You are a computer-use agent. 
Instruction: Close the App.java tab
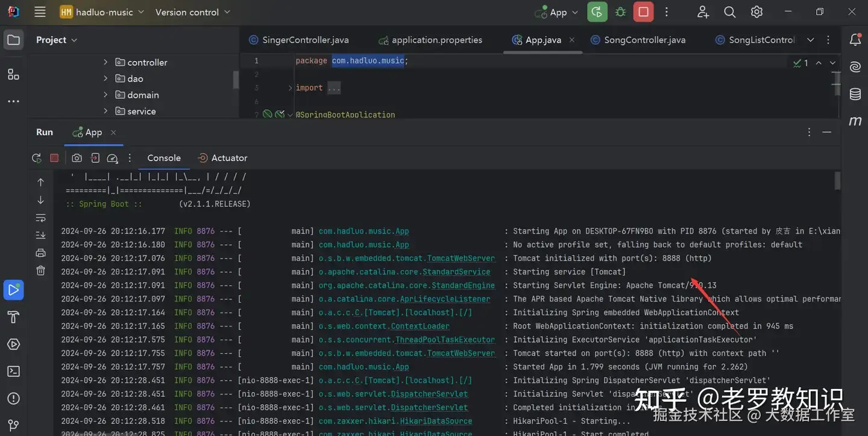pos(572,40)
